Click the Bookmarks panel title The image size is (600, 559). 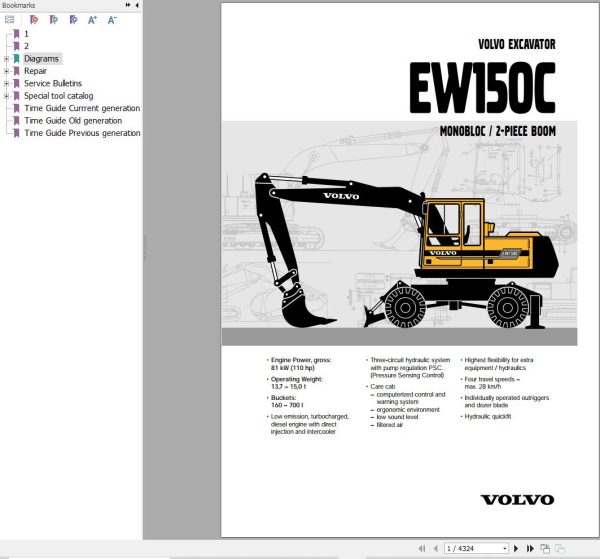pos(18,5)
